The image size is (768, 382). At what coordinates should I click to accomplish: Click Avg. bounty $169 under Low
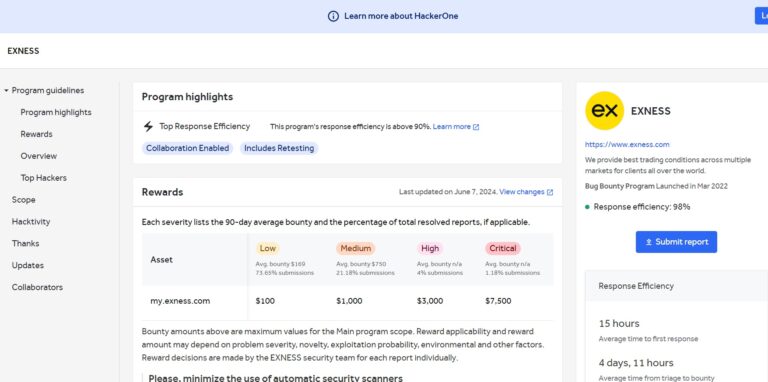(x=280, y=264)
